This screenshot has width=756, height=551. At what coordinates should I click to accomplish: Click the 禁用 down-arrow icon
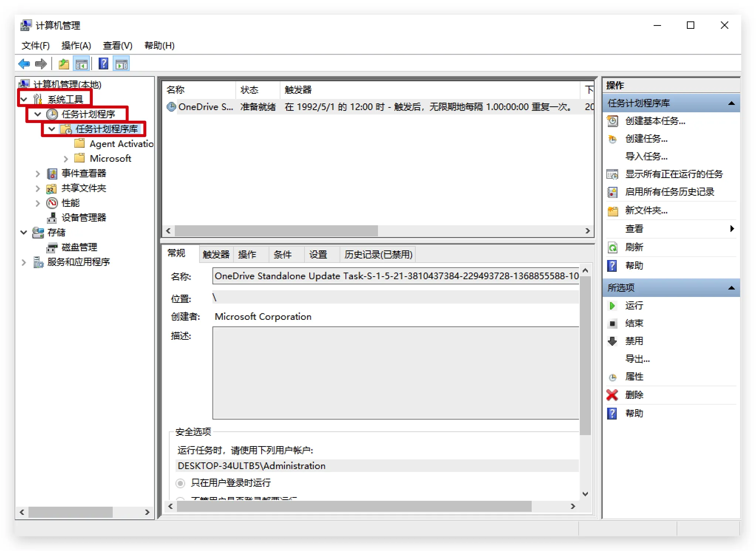pyautogui.click(x=612, y=341)
